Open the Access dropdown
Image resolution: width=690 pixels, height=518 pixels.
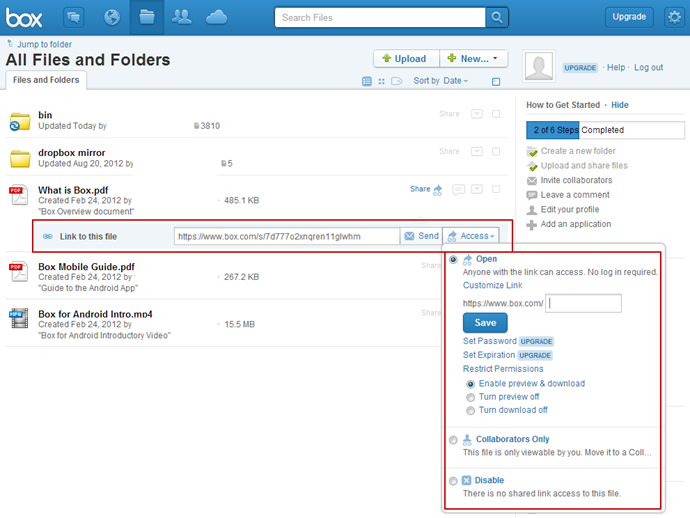click(x=471, y=236)
